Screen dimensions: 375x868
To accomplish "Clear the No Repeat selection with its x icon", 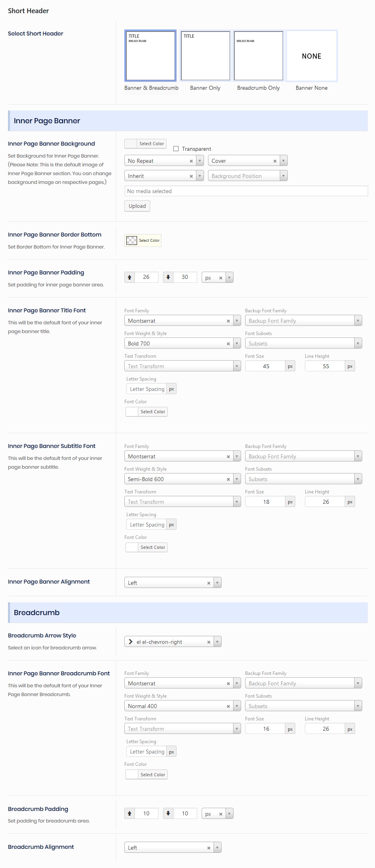I will coord(191,161).
